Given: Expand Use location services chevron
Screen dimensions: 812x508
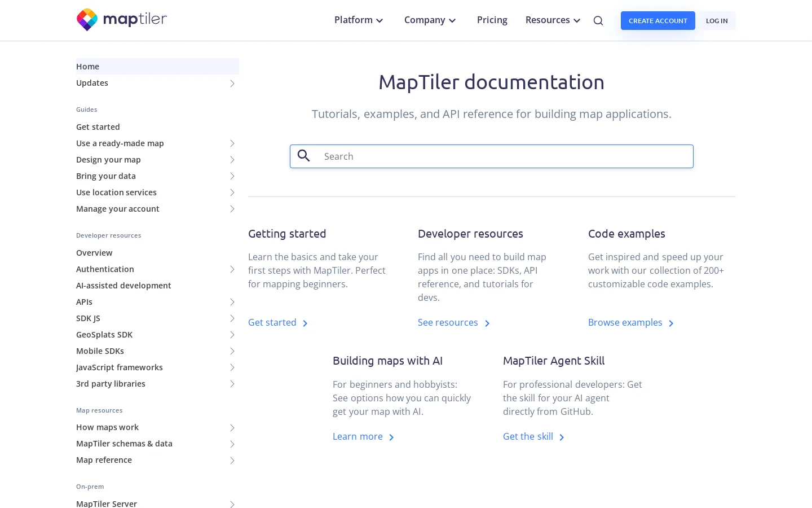Looking at the screenshot, I should pyautogui.click(x=232, y=192).
